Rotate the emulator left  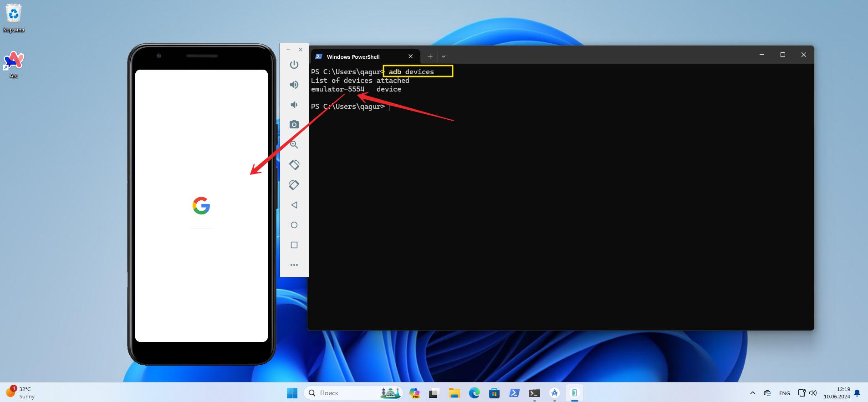pos(294,165)
